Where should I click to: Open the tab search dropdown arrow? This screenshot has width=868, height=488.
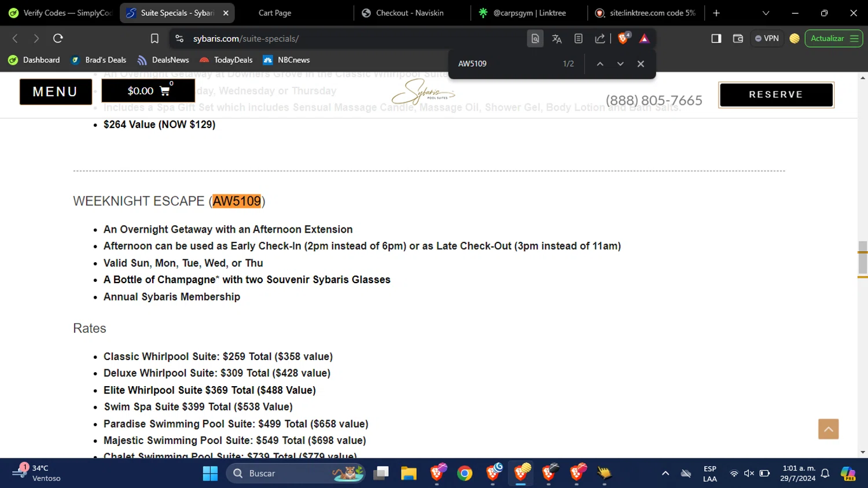tap(766, 13)
